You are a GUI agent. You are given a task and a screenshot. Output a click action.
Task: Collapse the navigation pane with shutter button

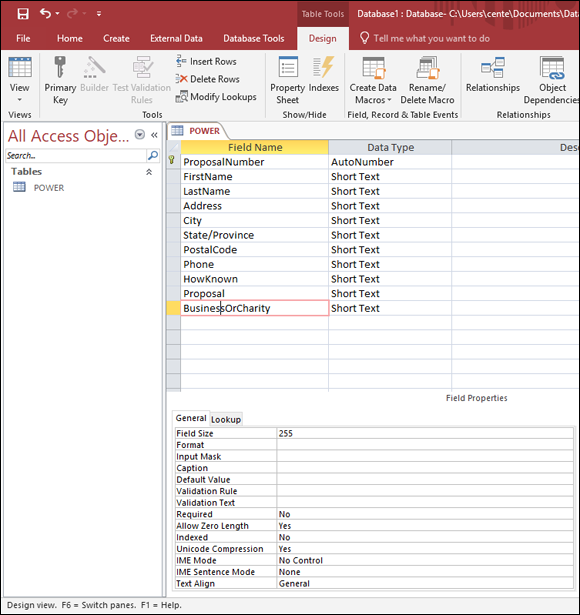click(x=154, y=135)
